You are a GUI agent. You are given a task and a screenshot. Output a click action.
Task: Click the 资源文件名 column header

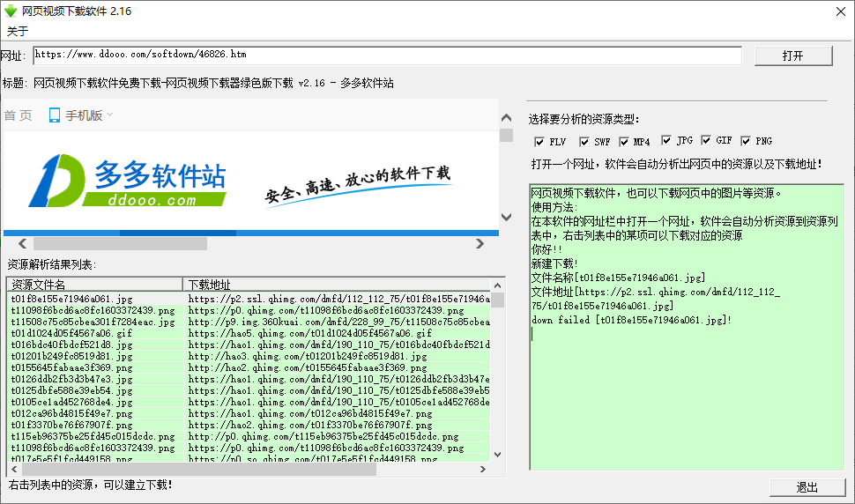94,285
